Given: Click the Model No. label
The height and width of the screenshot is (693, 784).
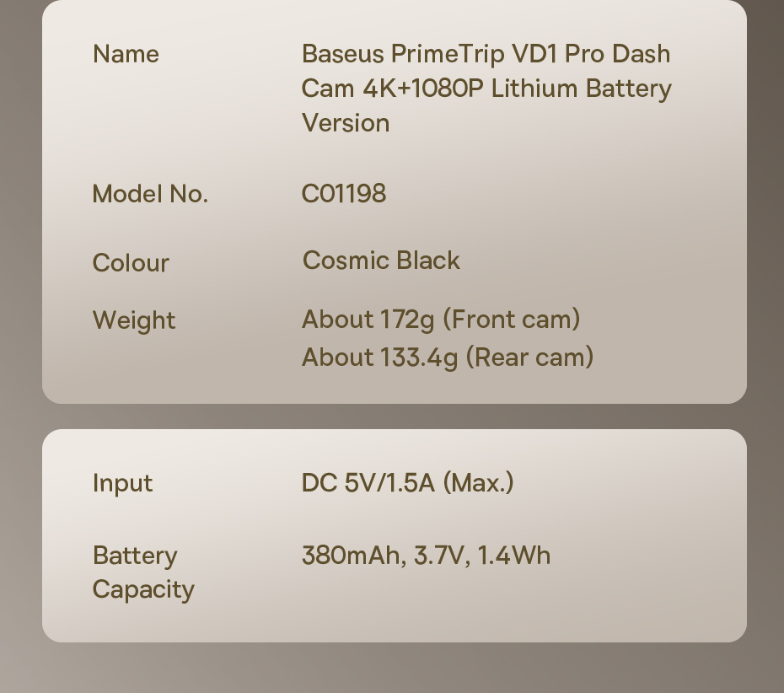Looking at the screenshot, I should pos(150,194).
